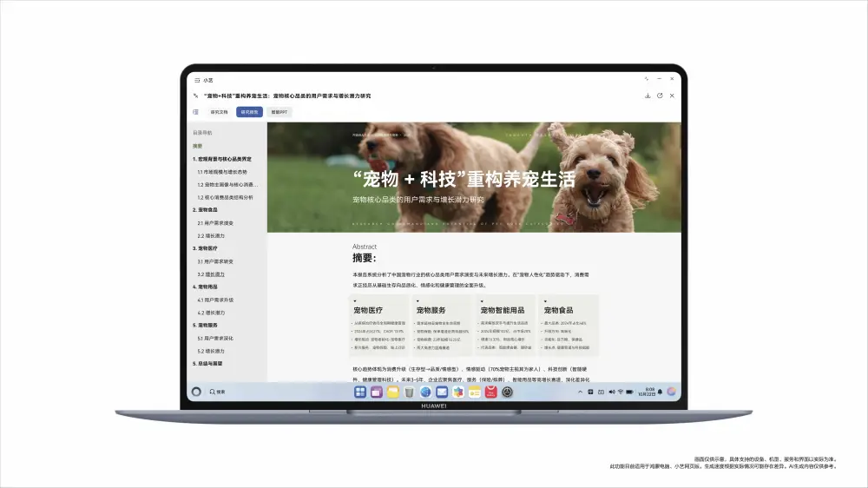
Task: Switch to the 研究文档 tab
Action: click(220, 112)
